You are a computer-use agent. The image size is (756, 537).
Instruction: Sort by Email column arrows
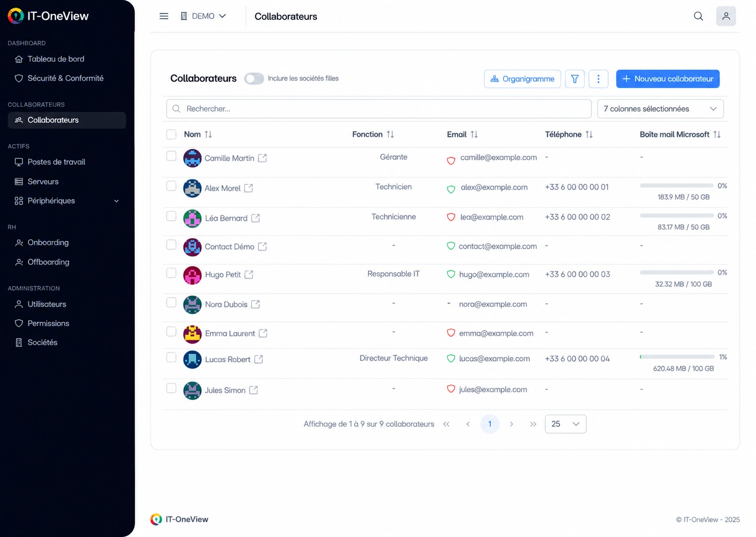coord(474,134)
